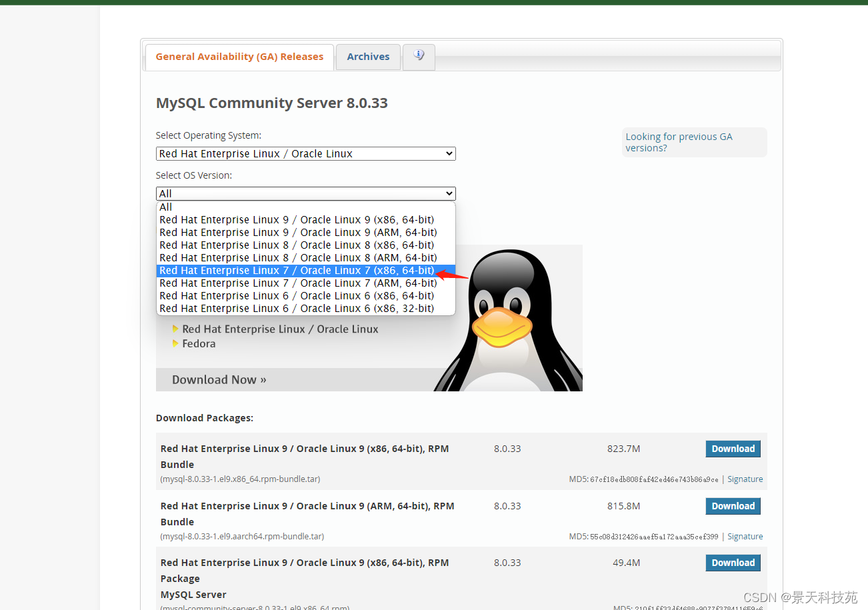Select RHEL 6 / Oracle Linux 6 (x86, 32-bit) option

pyautogui.click(x=306, y=309)
